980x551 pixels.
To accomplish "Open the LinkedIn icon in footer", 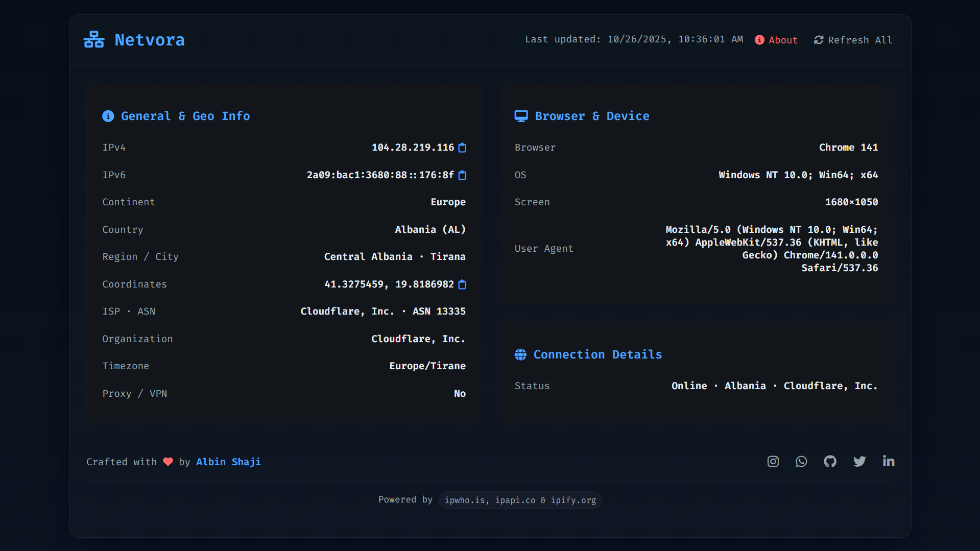I will pos(888,462).
